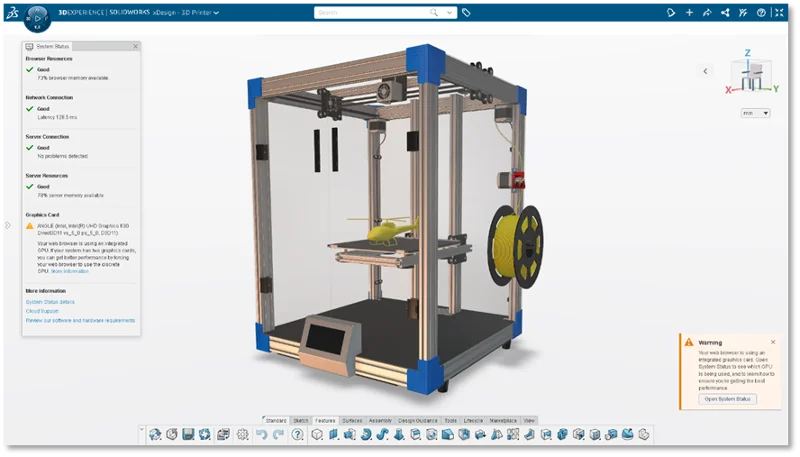Image resolution: width=800 pixels, height=457 pixels.
Task: Click the Undo arrow icon
Action: click(261, 434)
